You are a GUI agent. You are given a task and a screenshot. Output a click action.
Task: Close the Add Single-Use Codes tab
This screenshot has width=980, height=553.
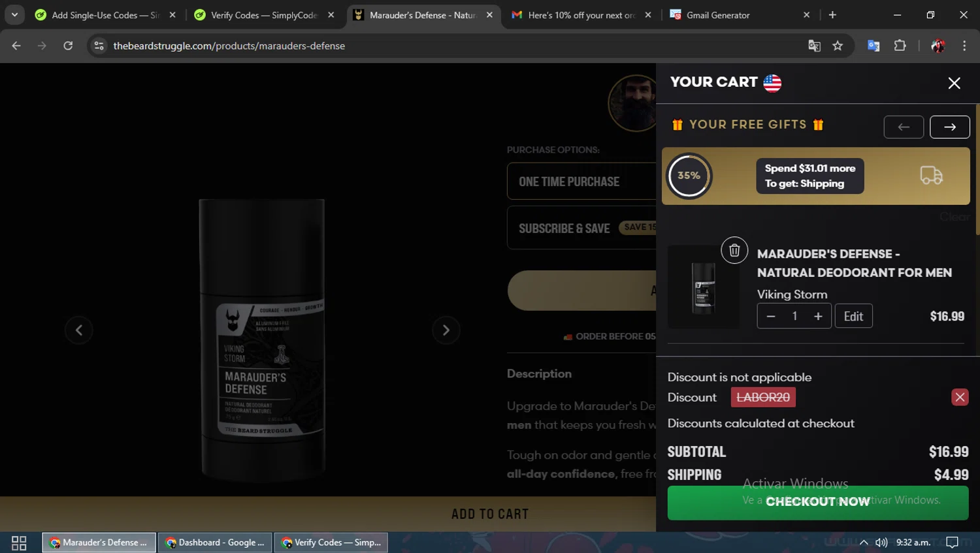pyautogui.click(x=172, y=15)
